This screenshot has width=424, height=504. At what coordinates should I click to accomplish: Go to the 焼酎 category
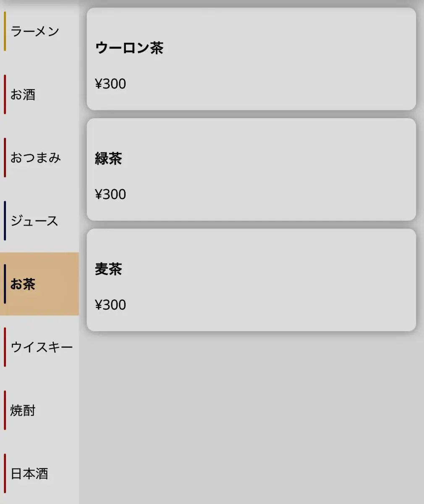pyautogui.click(x=39, y=410)
